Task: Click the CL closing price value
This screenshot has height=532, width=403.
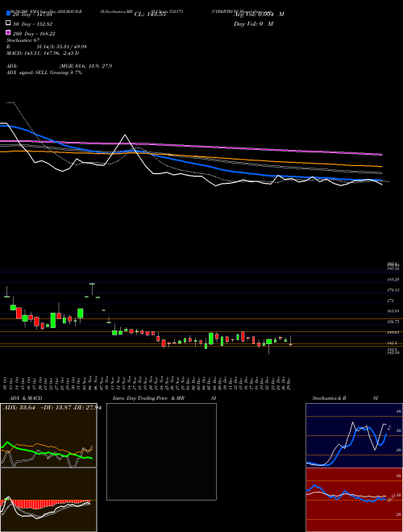Action: [x=150, y=15]
